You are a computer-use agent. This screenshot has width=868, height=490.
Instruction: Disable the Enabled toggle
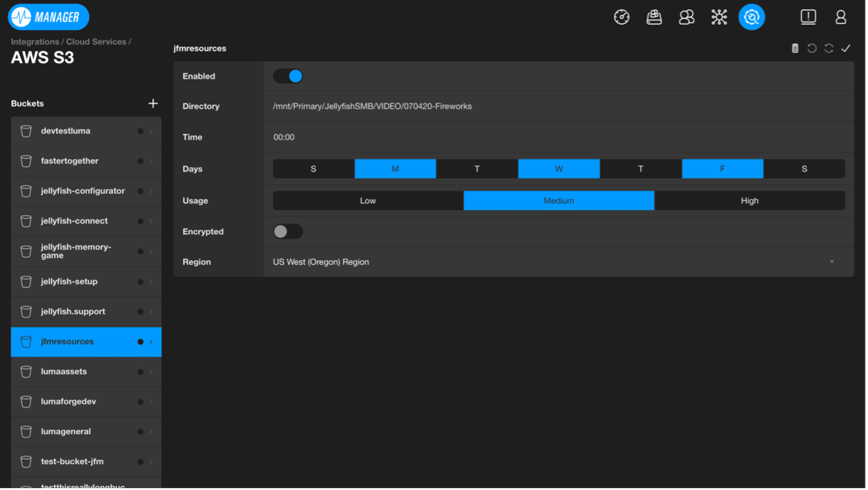pos(288,76)
